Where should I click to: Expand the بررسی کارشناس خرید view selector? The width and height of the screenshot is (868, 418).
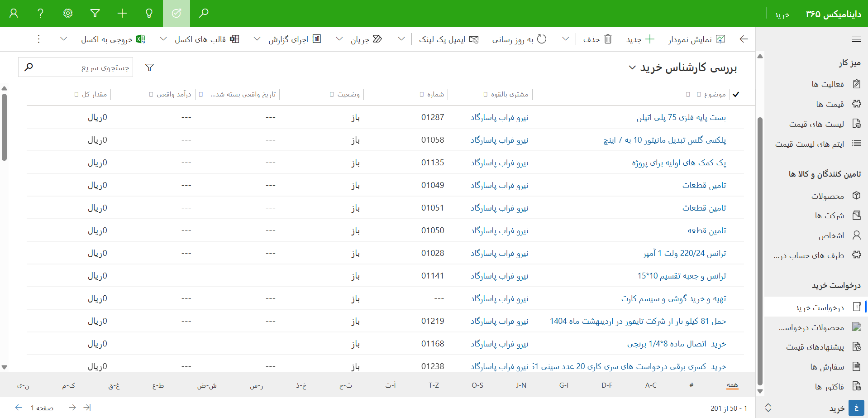pos(632,67)
